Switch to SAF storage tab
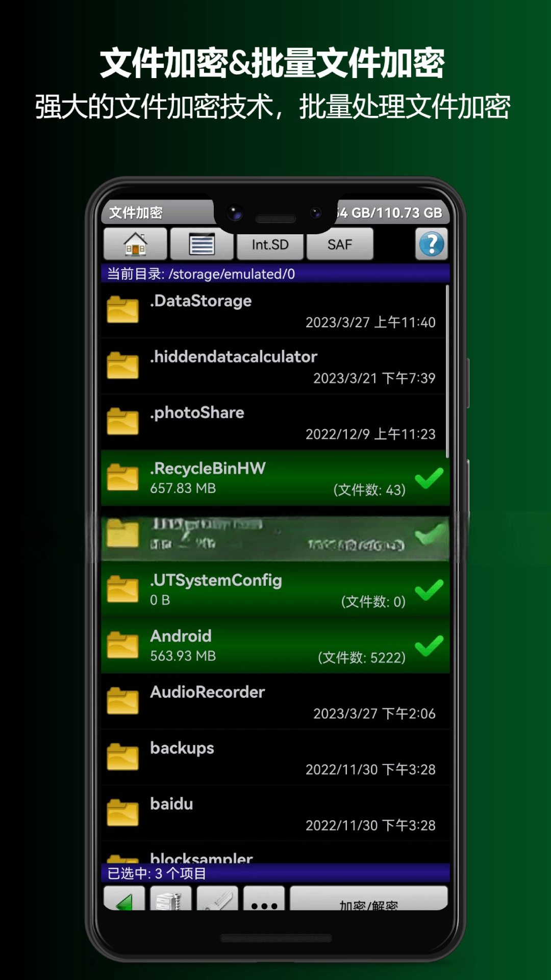Viewport: 551px width, 980px height. point(340,244)
